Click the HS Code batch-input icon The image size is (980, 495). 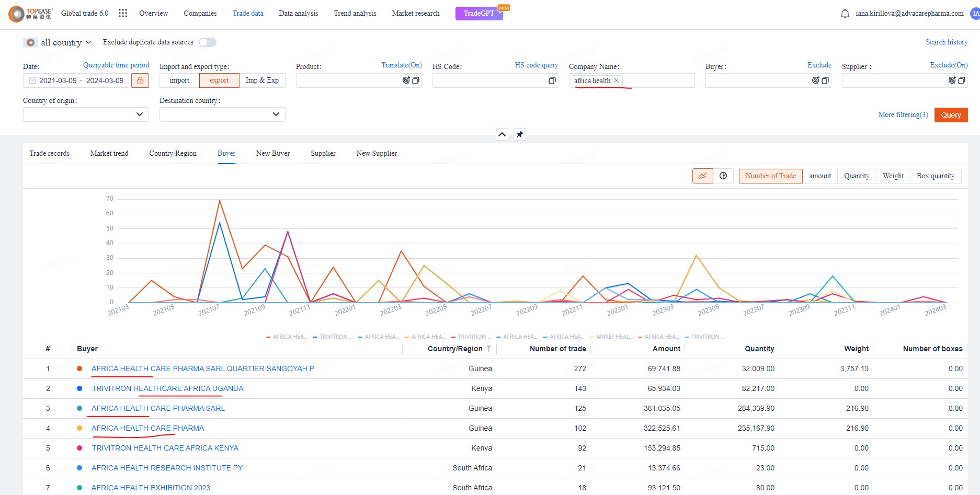[x=552, y=80]
